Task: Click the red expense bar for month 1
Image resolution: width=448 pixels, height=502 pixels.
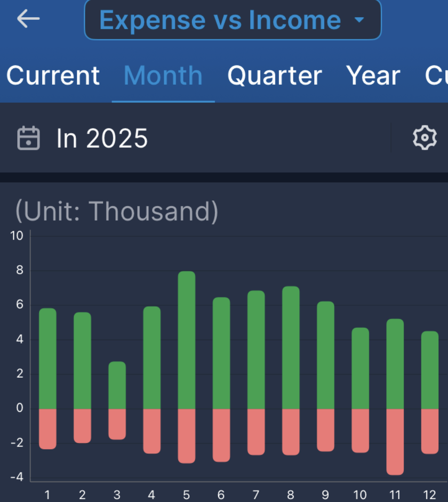Action: point(48,429)
